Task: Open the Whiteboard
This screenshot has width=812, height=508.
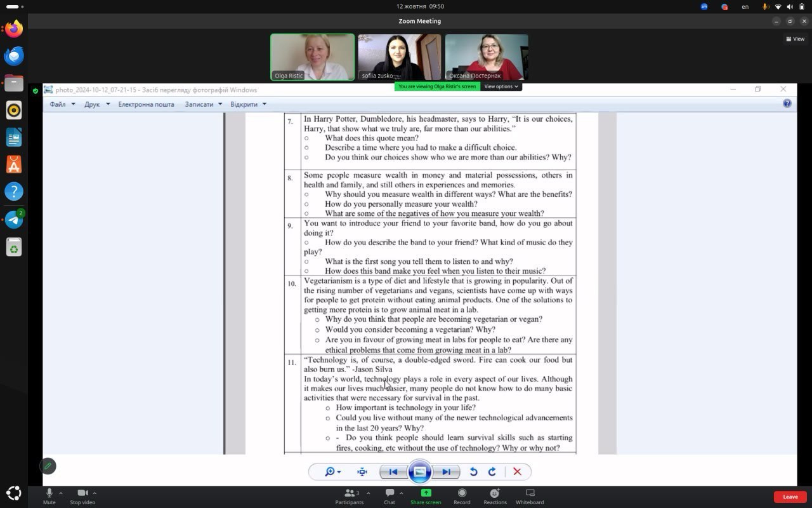Action: coord(530,496)
